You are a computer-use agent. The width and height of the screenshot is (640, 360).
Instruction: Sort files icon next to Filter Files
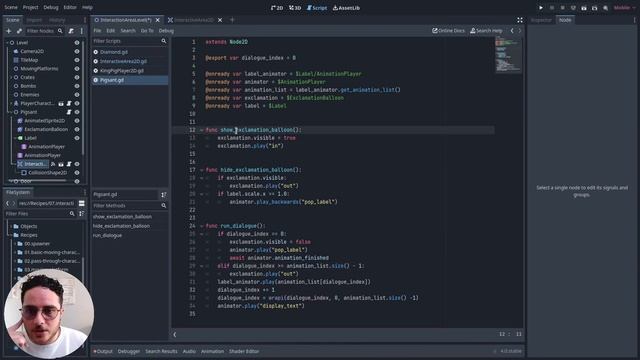tap(82, 213)
